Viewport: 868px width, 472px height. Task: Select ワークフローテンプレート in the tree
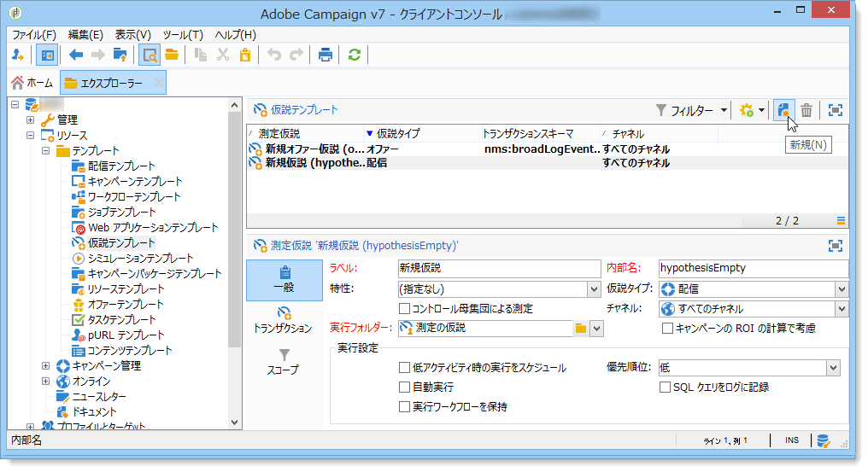tap(134, 197)
